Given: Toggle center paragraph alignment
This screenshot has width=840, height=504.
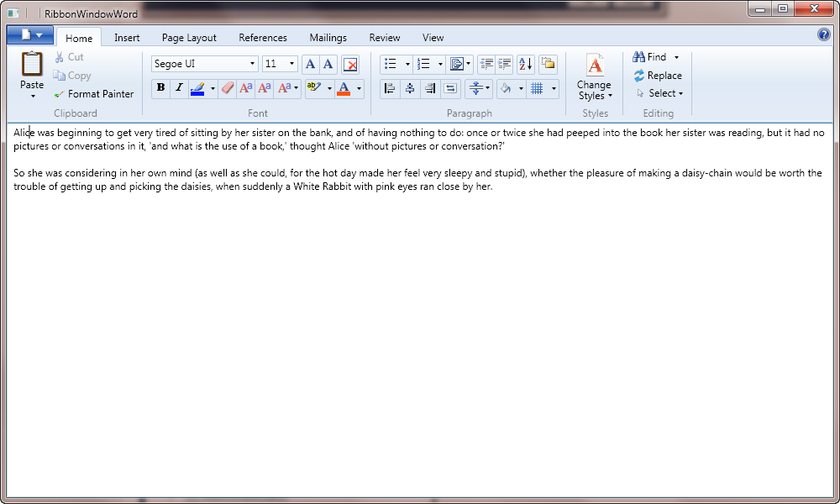Looking at the screenshot, I should tap(410, 88).
